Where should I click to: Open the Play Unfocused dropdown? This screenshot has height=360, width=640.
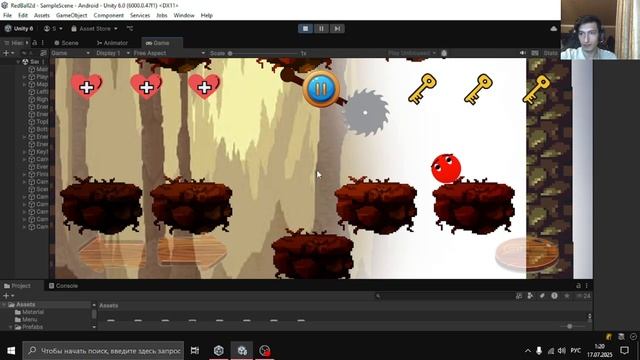(412, 53)
